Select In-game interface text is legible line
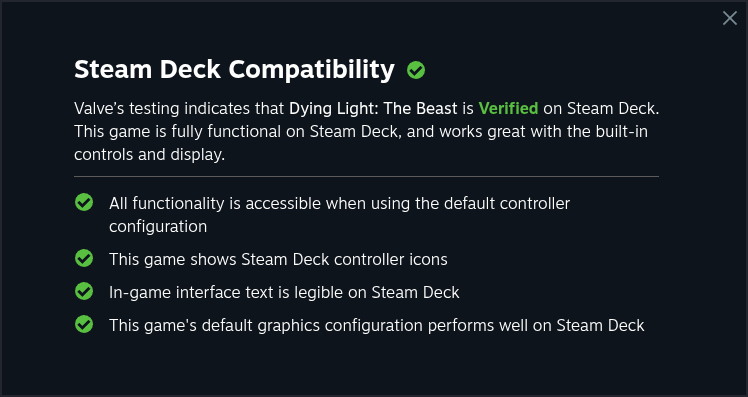Screen dimensions: 748x397 [284, 292]
